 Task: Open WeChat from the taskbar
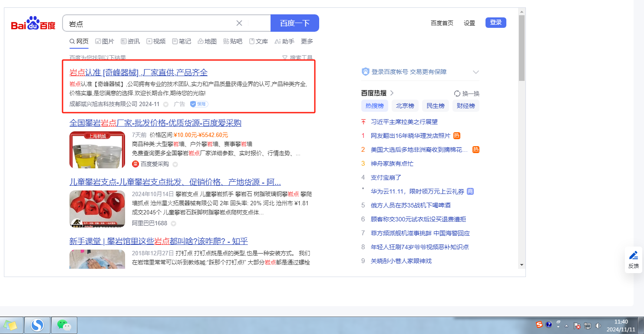[64, 325]
